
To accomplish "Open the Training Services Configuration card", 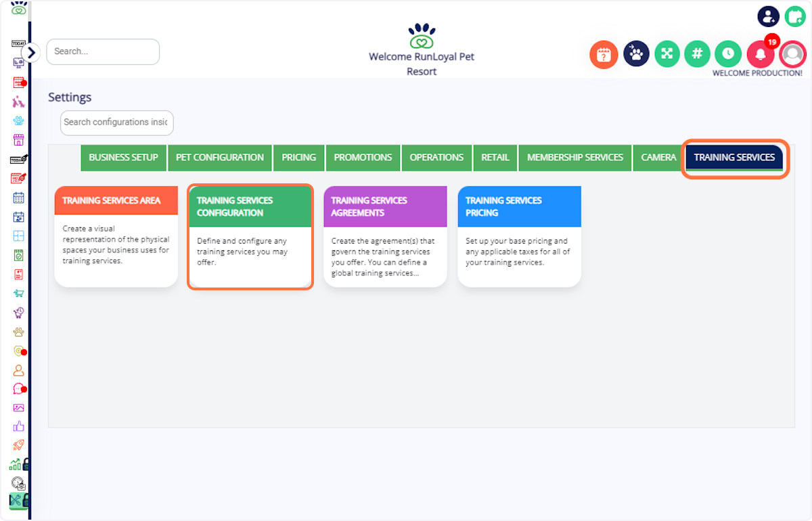I will [x=250, y=236].
